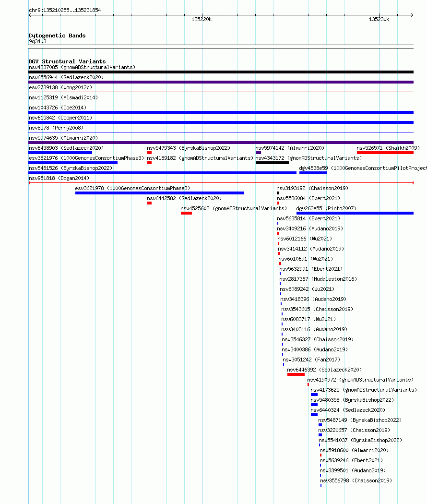This screenshot has height=504, width=427.
Task: Open nsv5974635 (Almarri2020) label
Action: (63, 138)
